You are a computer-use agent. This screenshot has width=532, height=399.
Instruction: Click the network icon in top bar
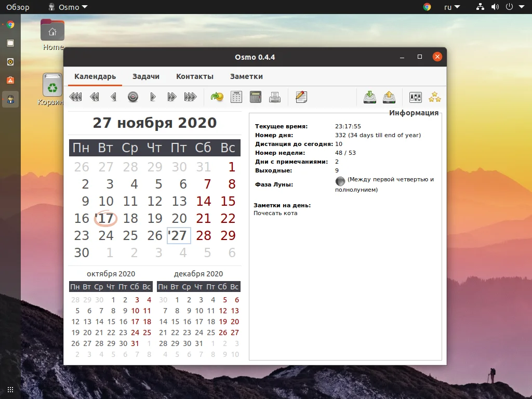(x=480, y=7)
